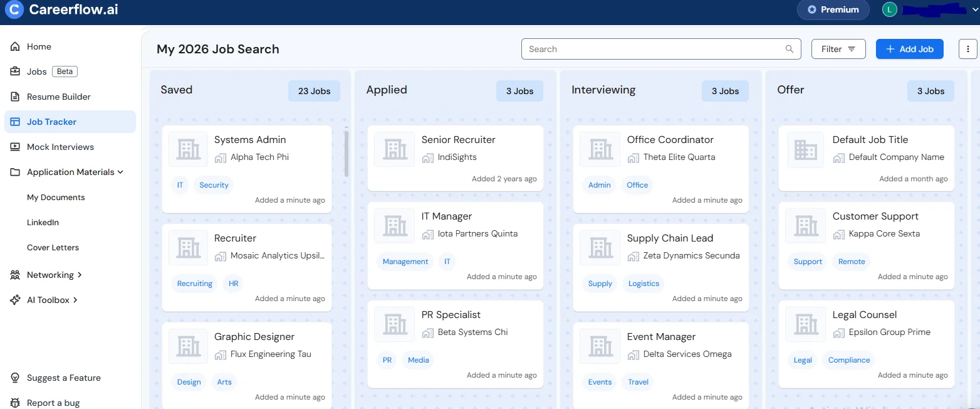The image size is (980, 409).
Task: Open the Filter options
Action: [x=838, y=48]
